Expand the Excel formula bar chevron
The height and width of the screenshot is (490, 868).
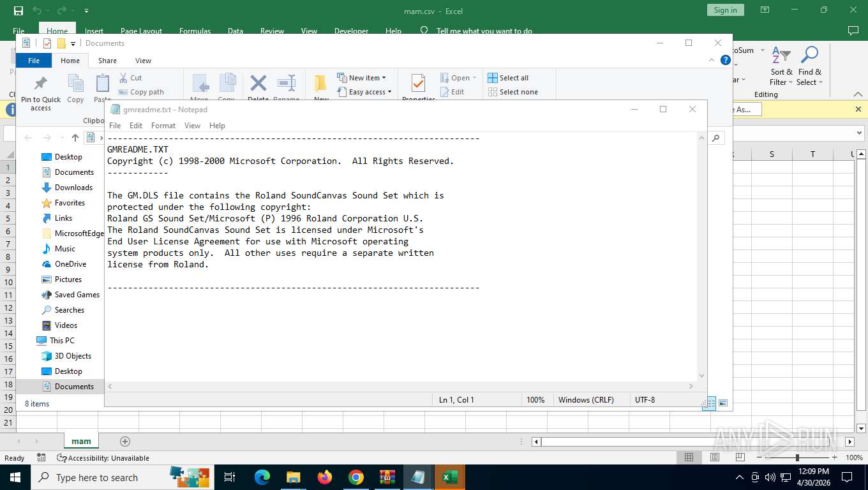click(x=859, y=133)
